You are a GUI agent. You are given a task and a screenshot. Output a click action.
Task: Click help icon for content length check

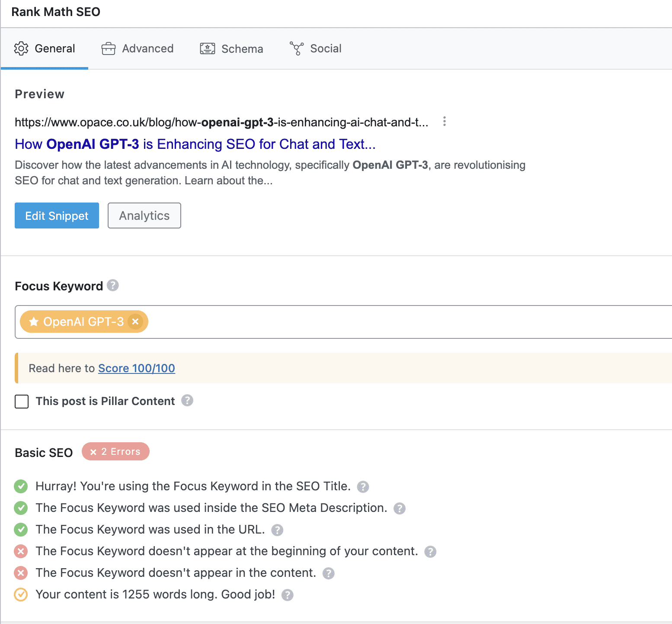coord(288,595)
